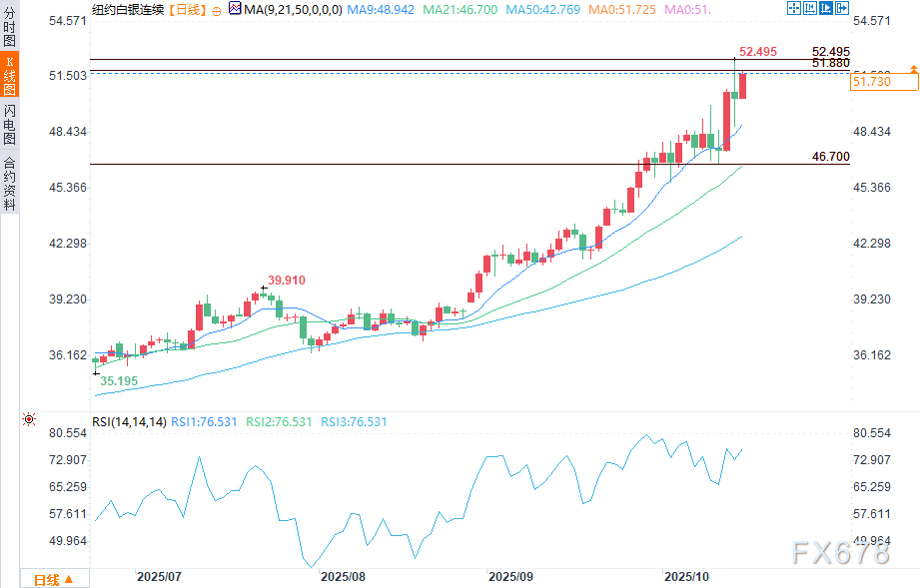
Task: Click the crosshair cursor icon at top right
Action: 794,8
